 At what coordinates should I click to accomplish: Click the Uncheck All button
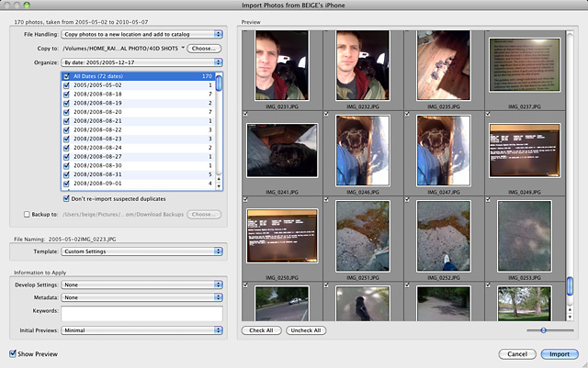point(306,330)
